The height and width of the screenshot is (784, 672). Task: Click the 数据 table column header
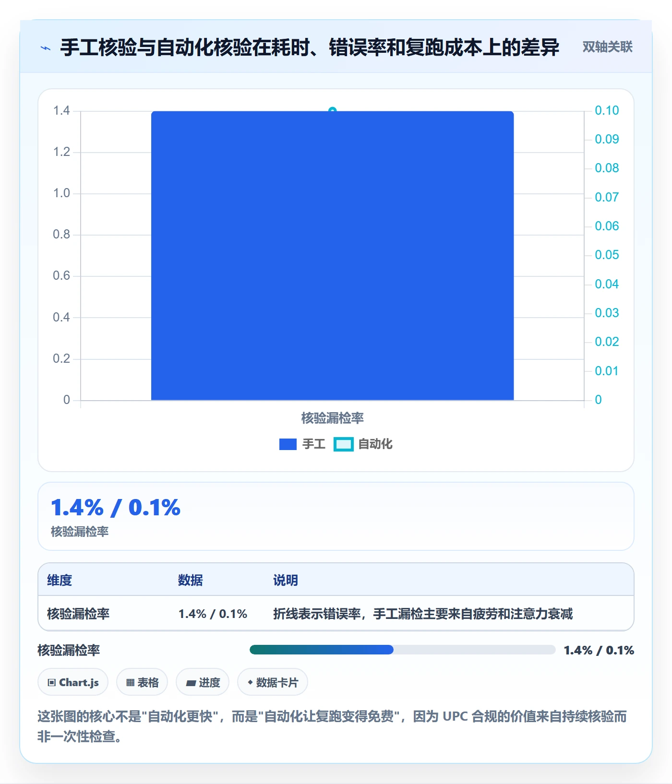click(x=191, y=580)
